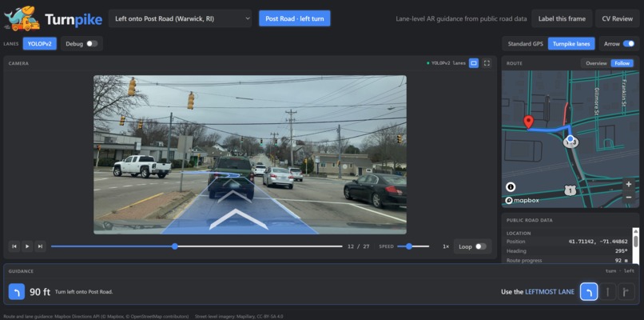Click the LEFTMOST LANE text
This screenshot has height=320, width=644.
click(550, 292)
